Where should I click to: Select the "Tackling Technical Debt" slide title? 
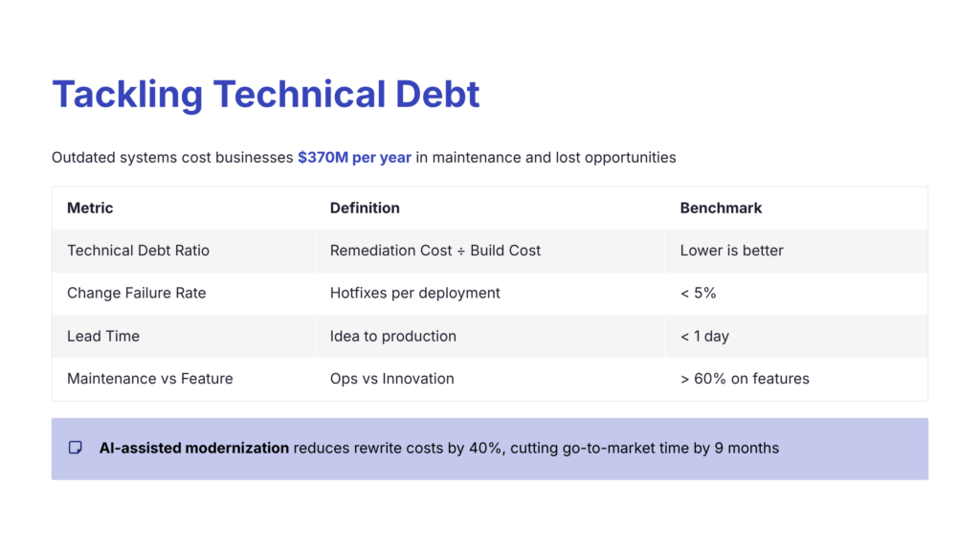coord(266,95)
